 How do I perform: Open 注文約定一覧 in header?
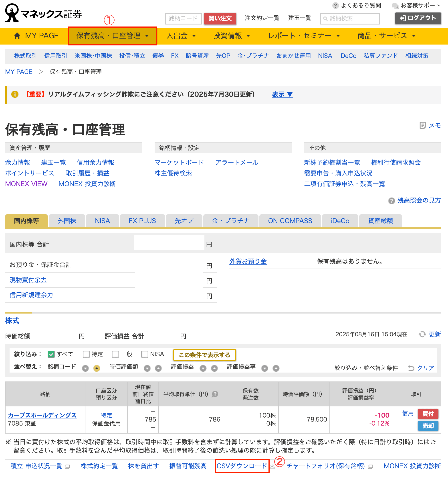pos(262,18)
